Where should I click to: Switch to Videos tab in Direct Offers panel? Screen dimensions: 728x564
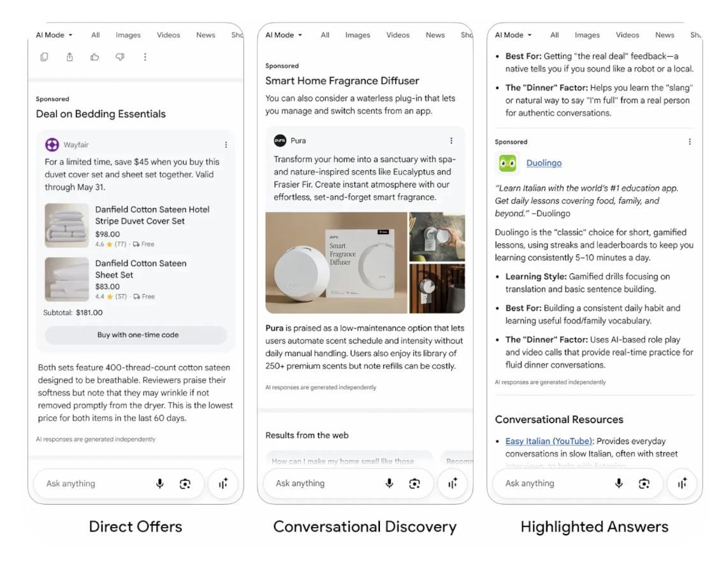168,35
